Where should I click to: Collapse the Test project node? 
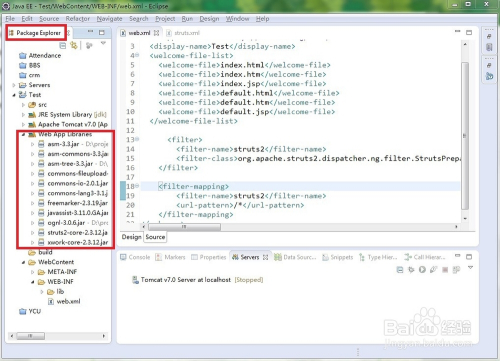coord(14,95)
